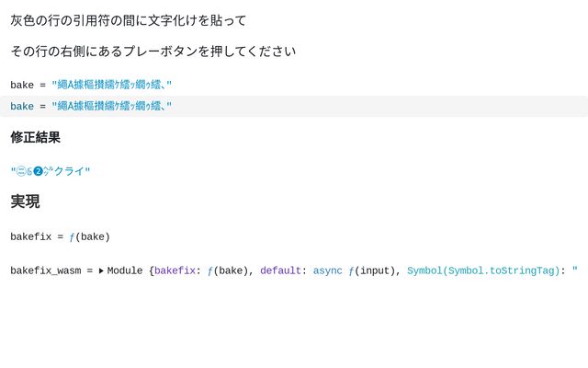Screen dimensions: 588x368
Task: Click the first bake output string value
Action: [x=112, y=86]
